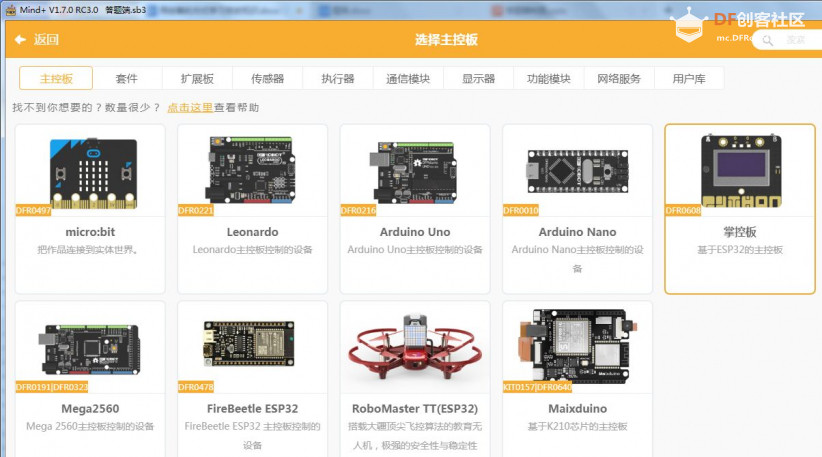
Task: Open the 执行器 tab
Action: point(338,79)
